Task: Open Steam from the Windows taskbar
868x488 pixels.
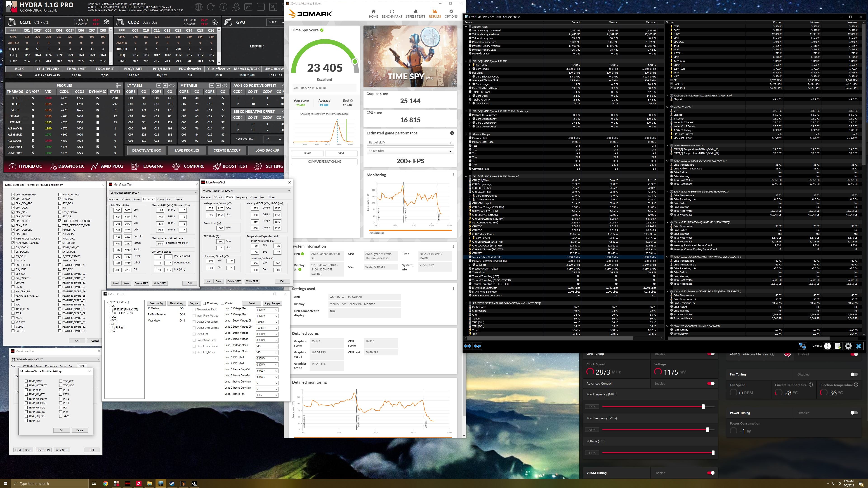Action: point(172,484)
